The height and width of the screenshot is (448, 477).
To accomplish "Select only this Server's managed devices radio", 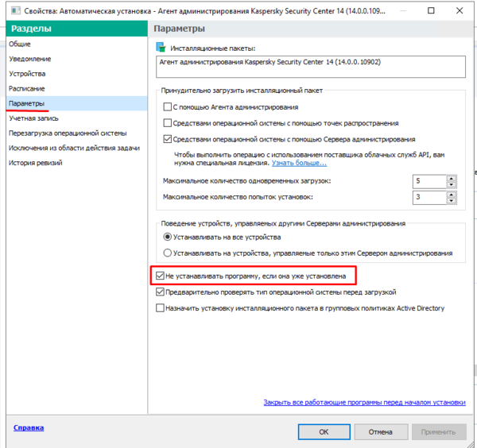I will 167,253.
